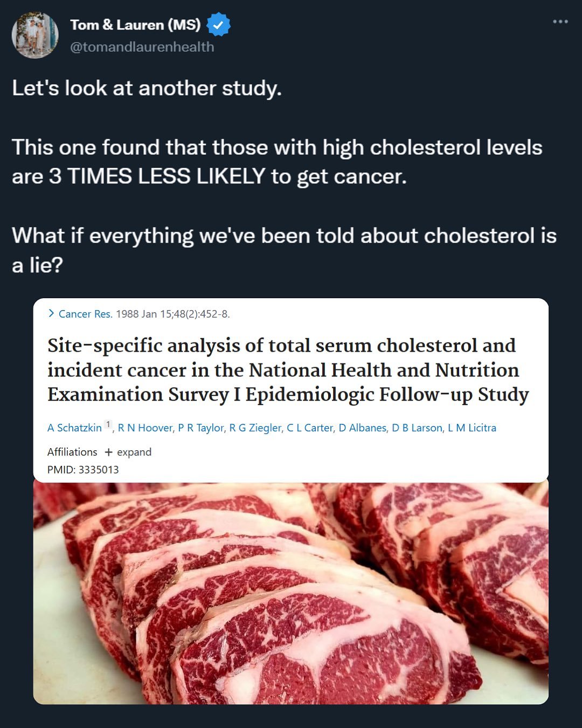Open the @tomandlaurenhealth handle
Image resolution: width=582 pixels, height=728 pixels.
tap(142, 47)
